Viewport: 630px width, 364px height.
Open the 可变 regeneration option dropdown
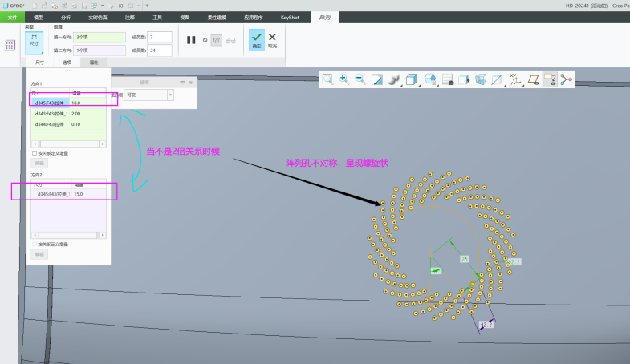coord(170,95)
